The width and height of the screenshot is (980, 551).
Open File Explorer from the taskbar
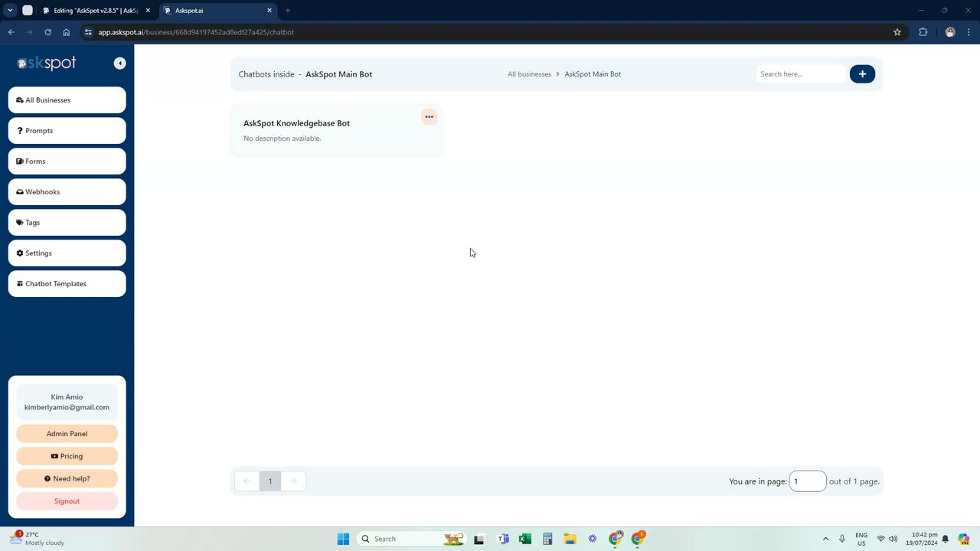[x=570, y=539]
